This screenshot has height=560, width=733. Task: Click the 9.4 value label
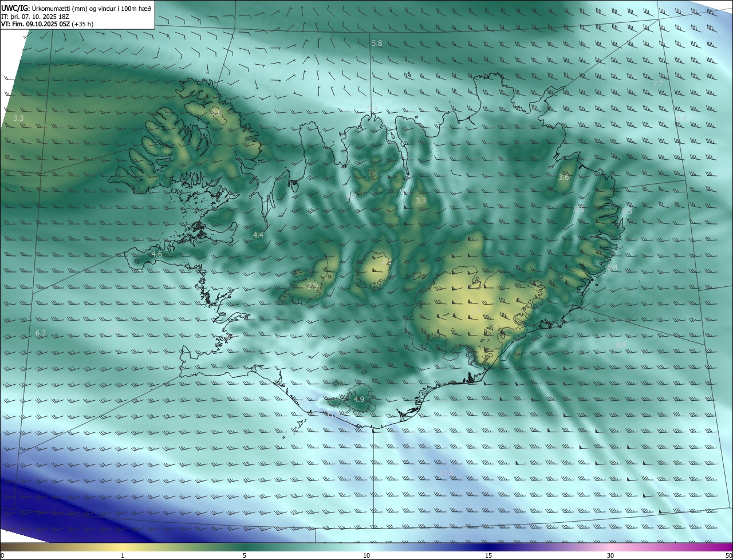pos(681,118)
